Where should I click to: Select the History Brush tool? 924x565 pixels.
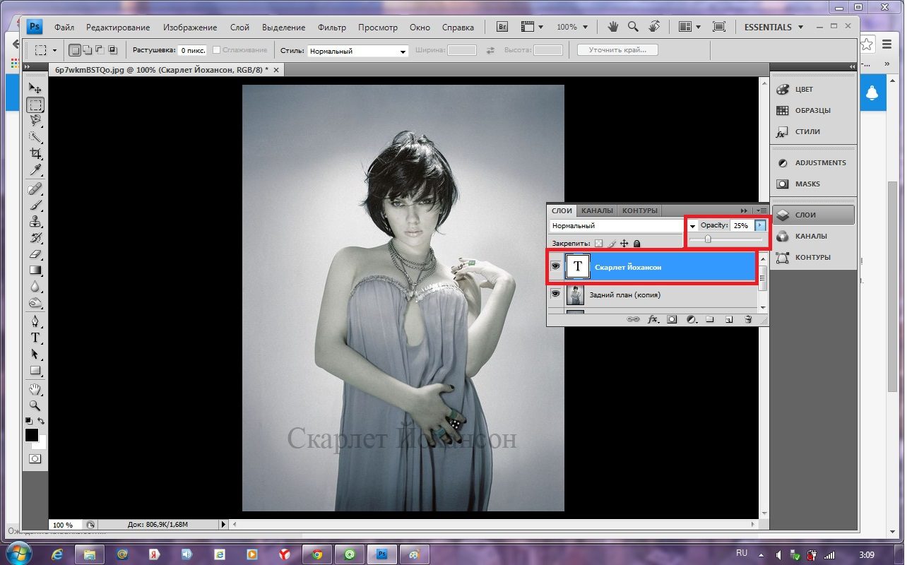pyautogui.click(x=35, y=237)
